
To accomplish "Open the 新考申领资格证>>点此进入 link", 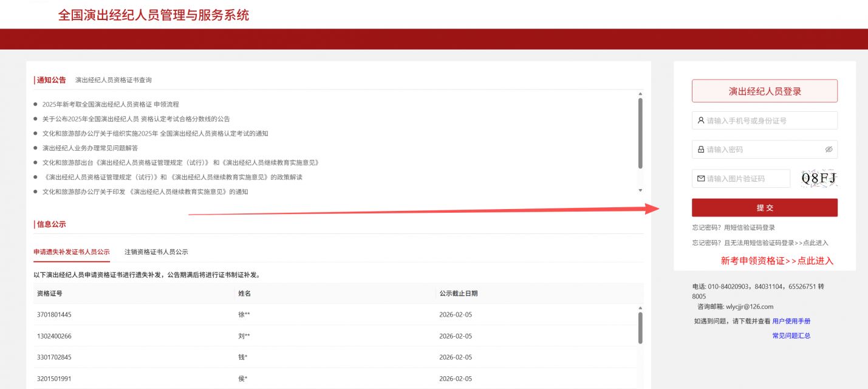I will point(777,261).
